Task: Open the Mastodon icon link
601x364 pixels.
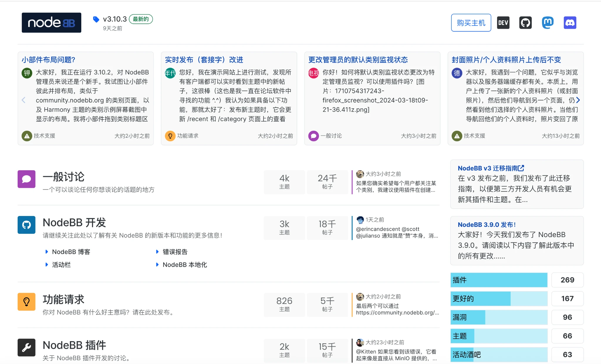Action: coord(548,23)
